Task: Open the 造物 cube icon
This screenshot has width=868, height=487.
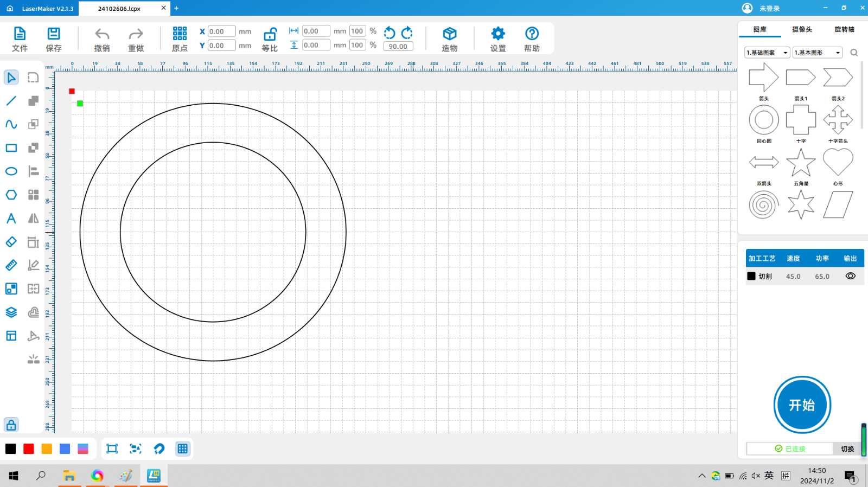Action: [449, 34]
